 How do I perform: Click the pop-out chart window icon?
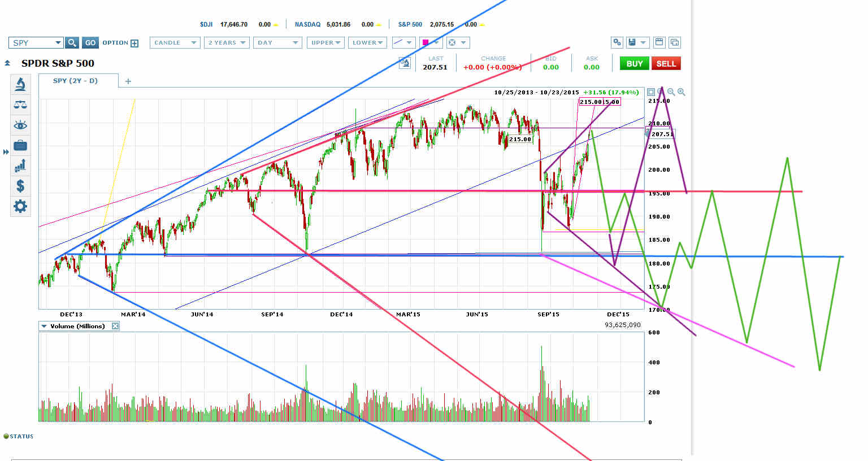click(x=674, y=42)
